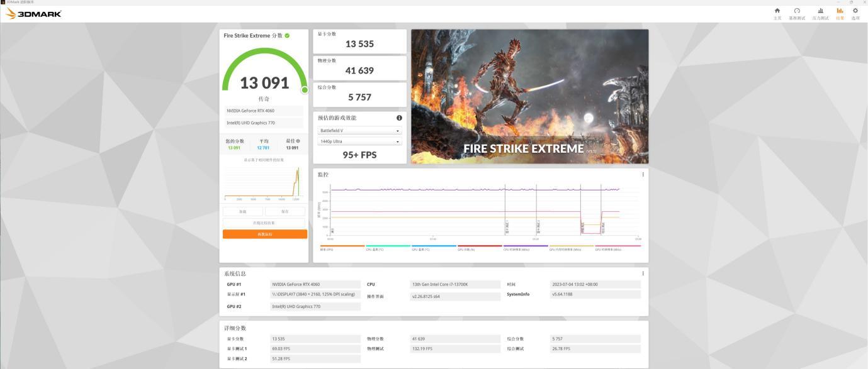
Task: Click the 3DMark logo
Action: (x=34, y=14)
